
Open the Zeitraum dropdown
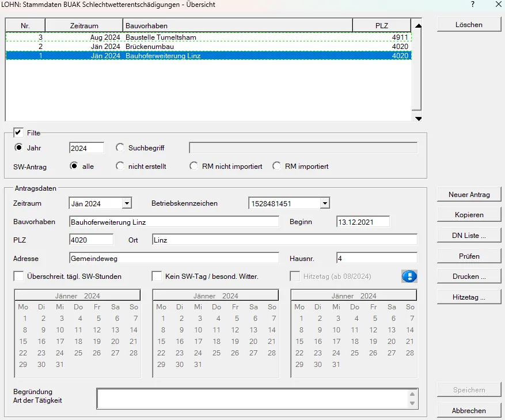click(x=127, y=203)
